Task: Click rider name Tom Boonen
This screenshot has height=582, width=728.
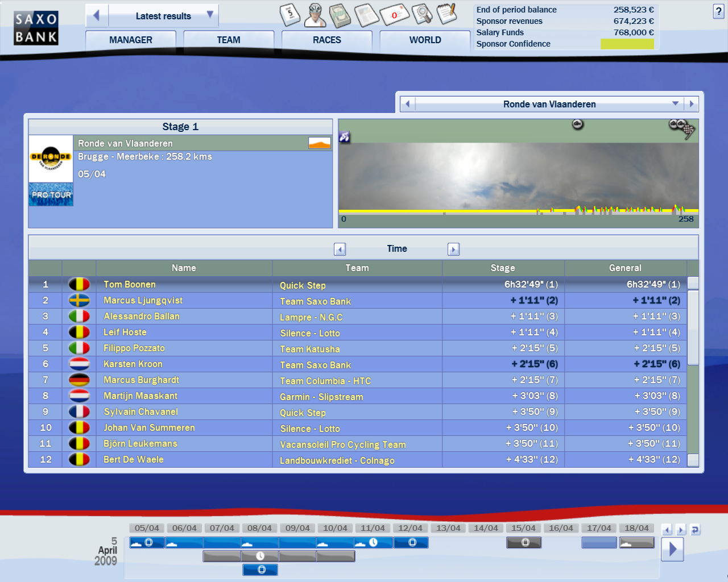Action: click(x=129, y=284)
